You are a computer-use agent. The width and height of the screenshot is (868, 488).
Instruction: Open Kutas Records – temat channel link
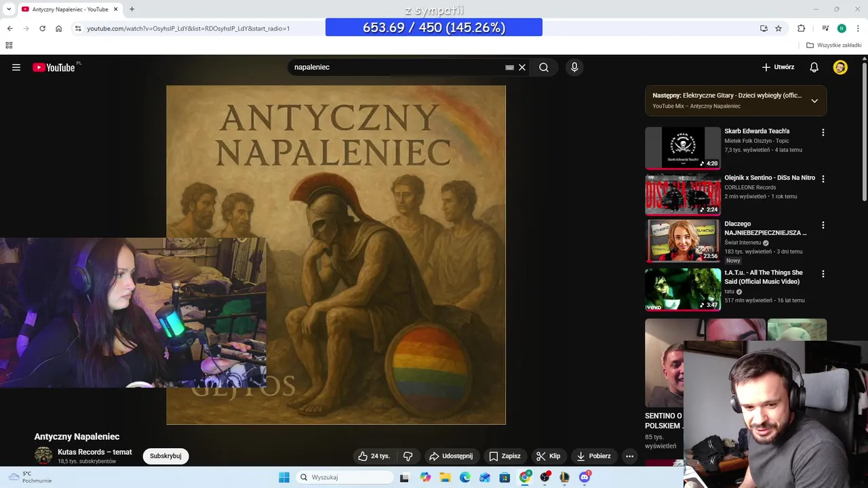[95, 452]
